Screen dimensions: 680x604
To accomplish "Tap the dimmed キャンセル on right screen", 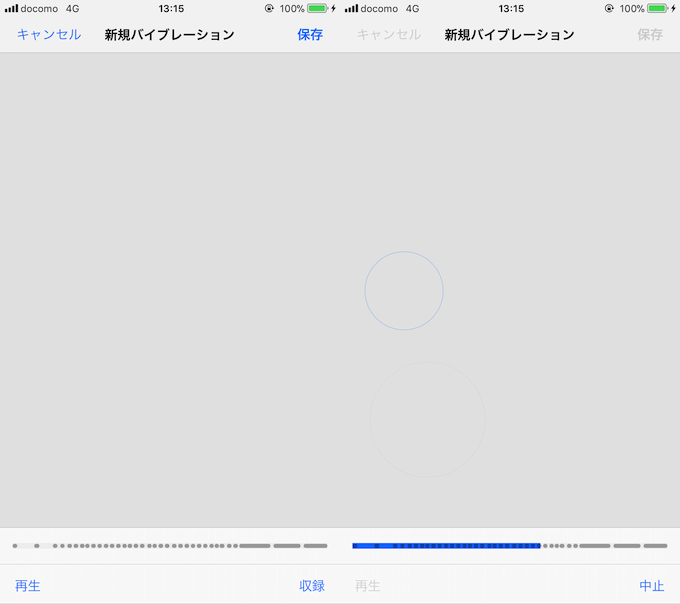I will 389,35.
